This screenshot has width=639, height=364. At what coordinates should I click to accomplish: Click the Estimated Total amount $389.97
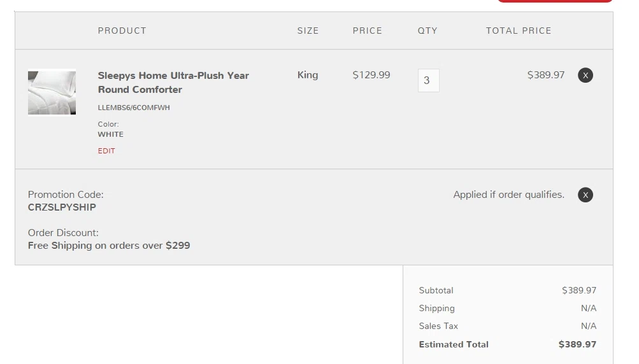577,344
